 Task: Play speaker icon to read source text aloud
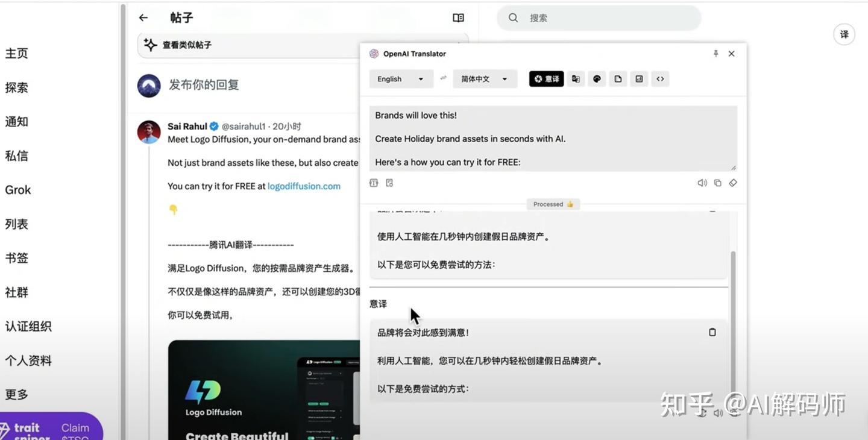click(x=702, y=183)
